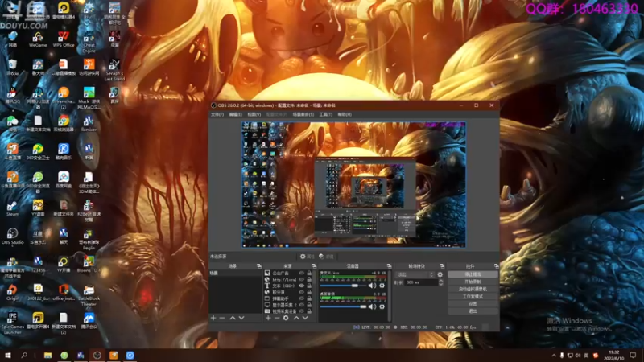Open the BattleBlock Theater desktop shortcut
The height and width of the screenshot is (362, 644).
point(89,294)
